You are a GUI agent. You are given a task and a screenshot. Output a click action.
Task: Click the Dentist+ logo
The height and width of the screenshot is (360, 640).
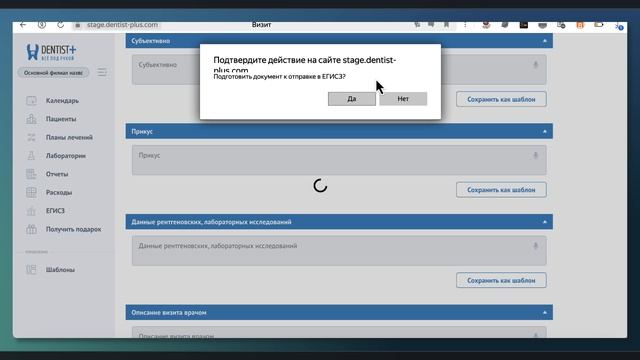51,52
